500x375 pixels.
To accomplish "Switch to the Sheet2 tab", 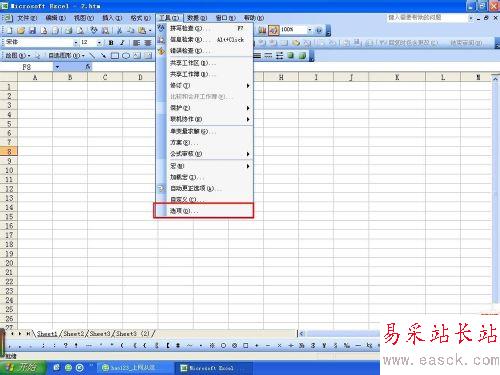I will click(74, 333).
